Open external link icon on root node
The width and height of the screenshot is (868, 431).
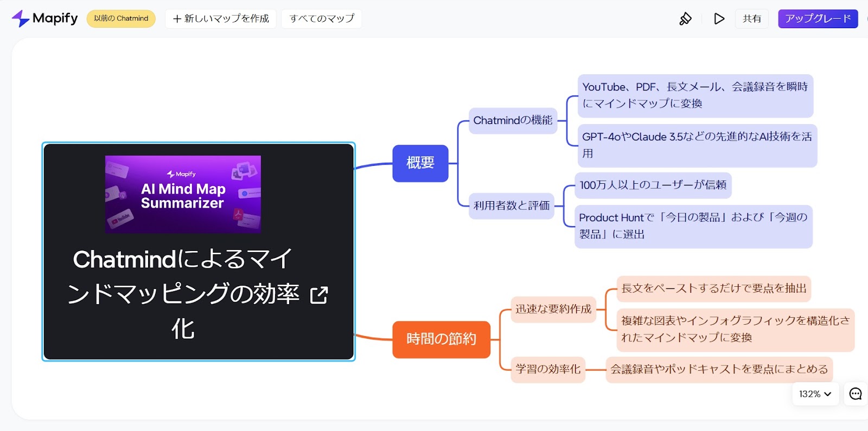(x=319, y=295)
